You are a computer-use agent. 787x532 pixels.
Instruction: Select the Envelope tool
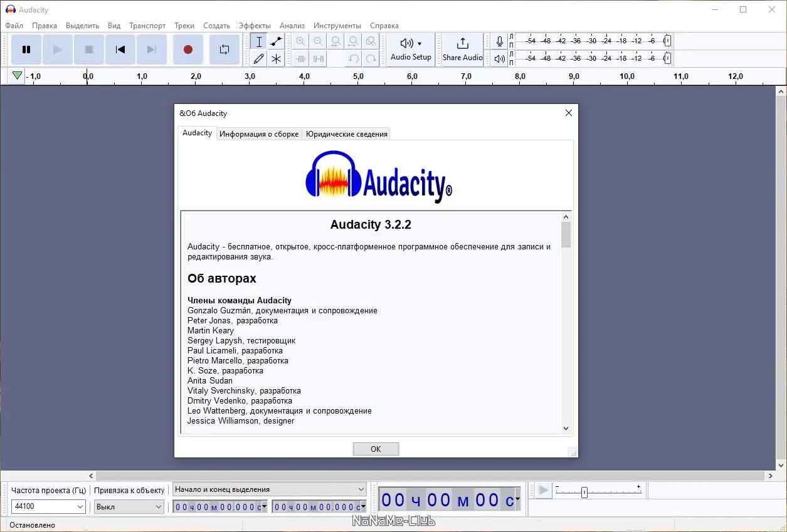click(276, 42)
